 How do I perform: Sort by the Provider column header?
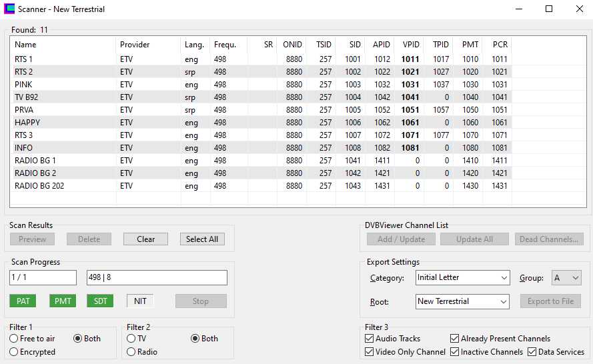tap(148, 45)
